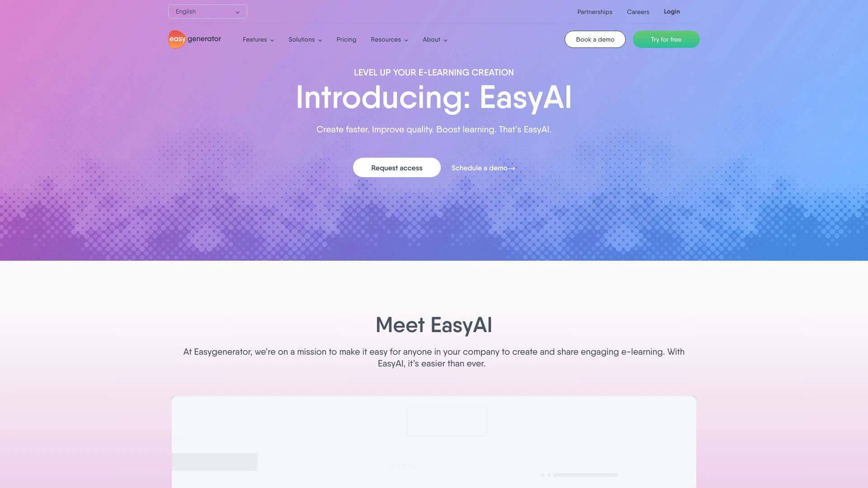Click the Partnerships header link icon
The image size is (868, 488).
click(x=594, y=11)
